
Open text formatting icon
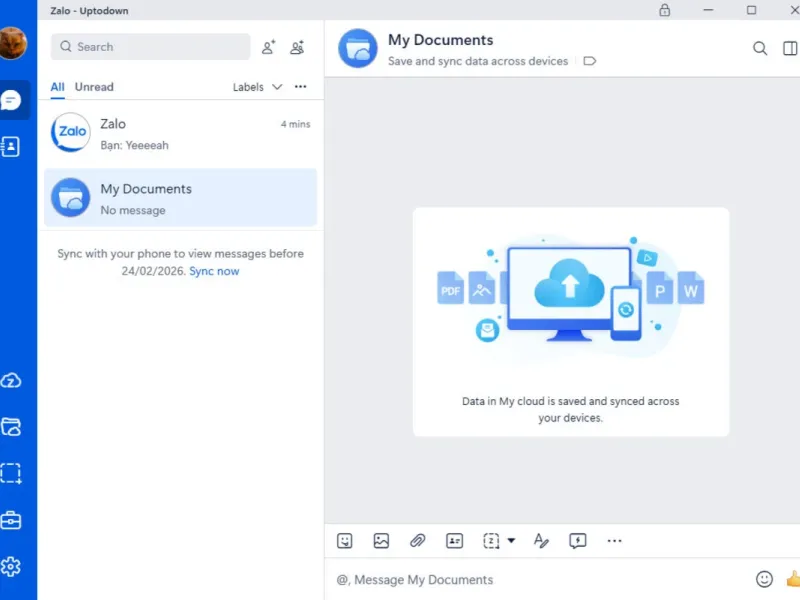tap(541, 540)
